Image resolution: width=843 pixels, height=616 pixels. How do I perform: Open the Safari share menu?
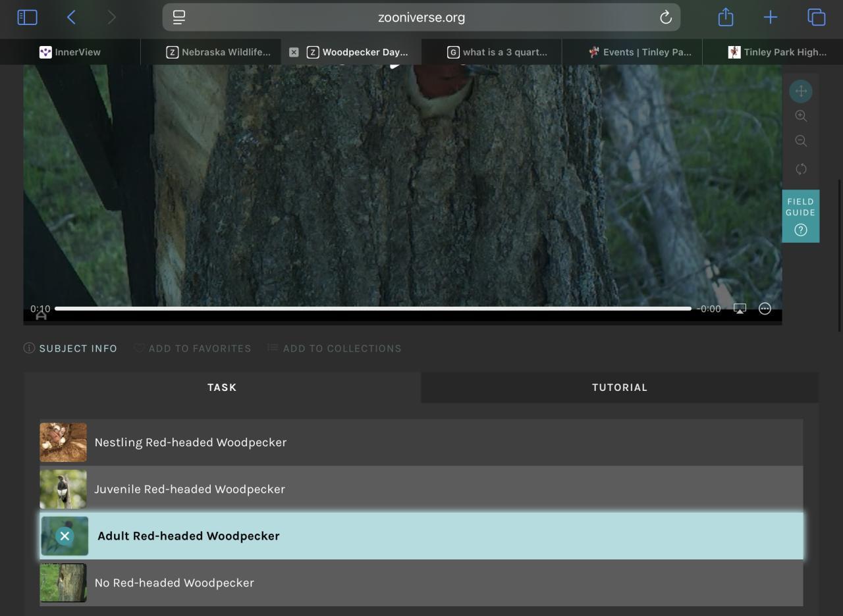pyautogui.click(x=725, y=18)
